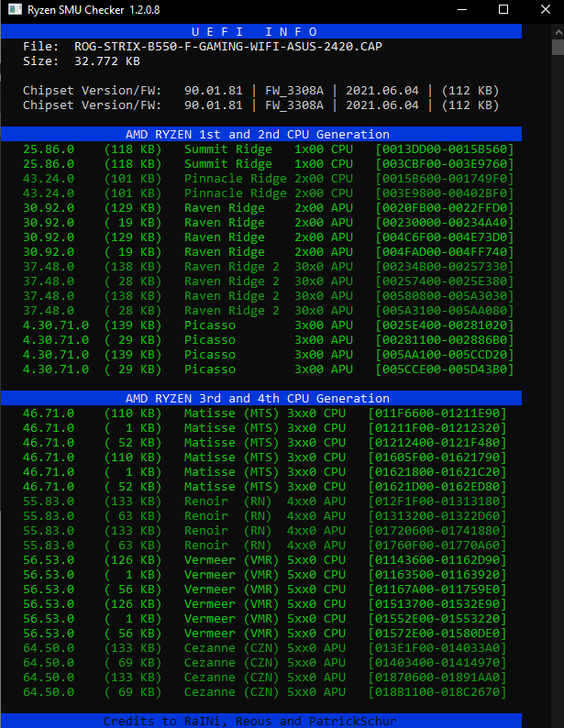The image size is (564, 728).
Task: Select address '[011F6600-01211E90]'
Action: click(437, 414)
